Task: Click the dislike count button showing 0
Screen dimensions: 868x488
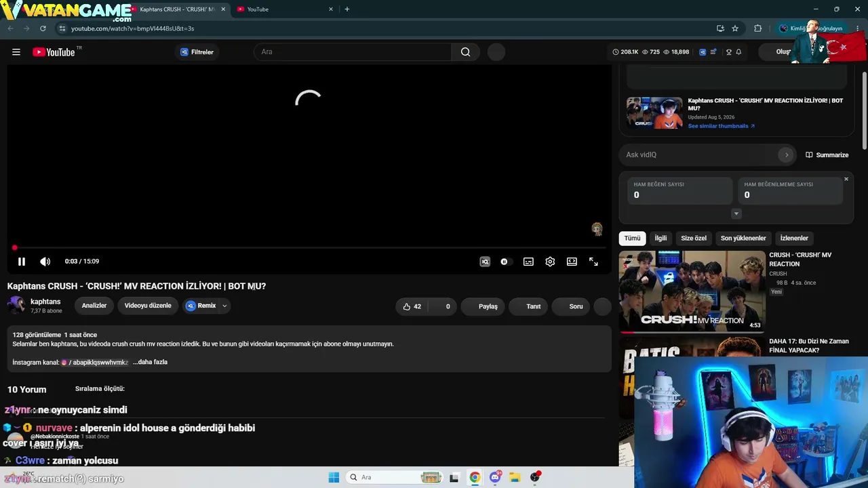Action: (x=444, y=306)
